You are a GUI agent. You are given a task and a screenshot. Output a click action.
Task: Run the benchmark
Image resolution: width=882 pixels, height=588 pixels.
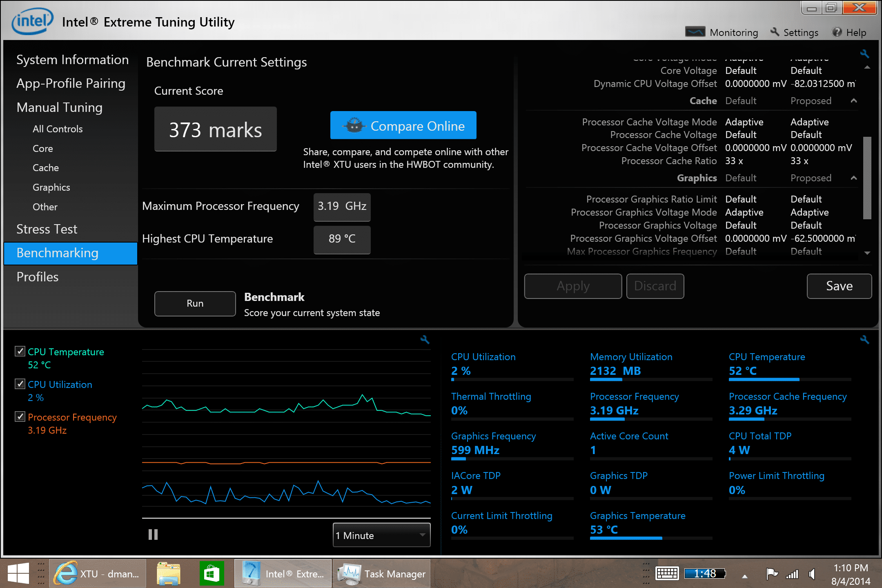195,303
